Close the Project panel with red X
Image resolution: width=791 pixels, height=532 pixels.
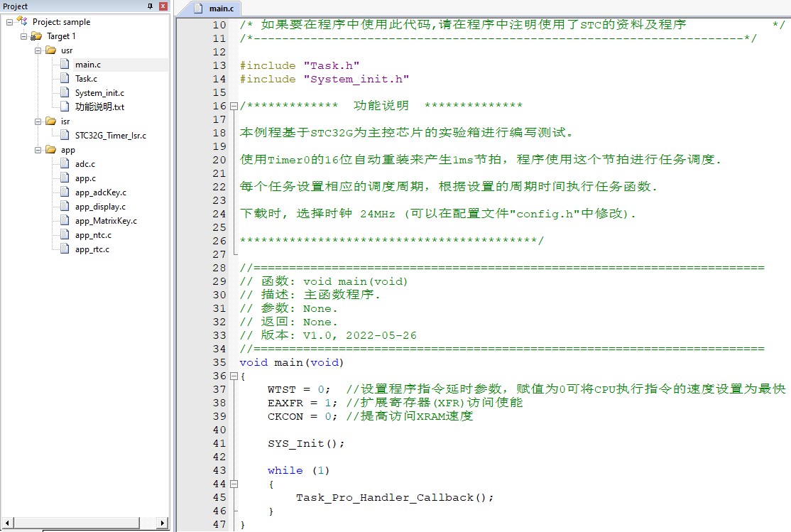(163, 6)
